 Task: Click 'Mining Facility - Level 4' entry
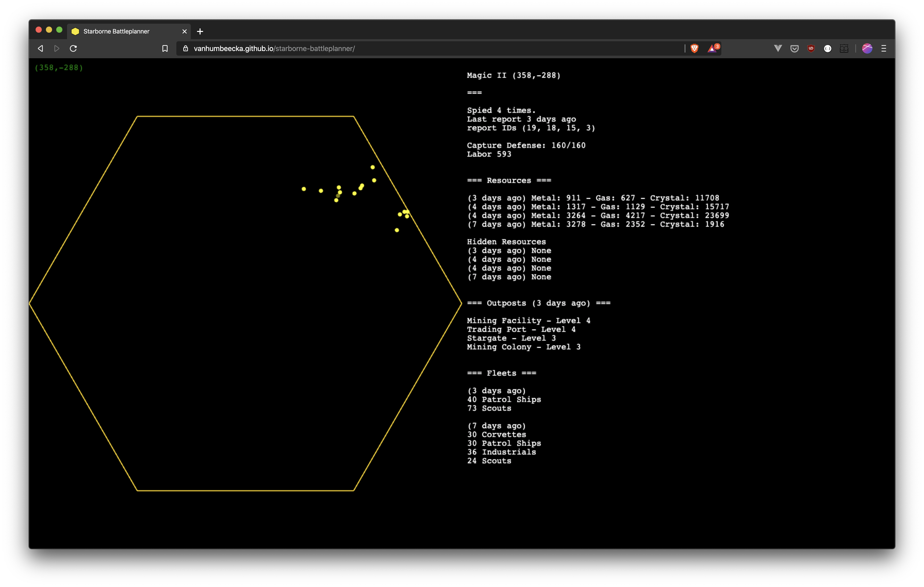pos(528,321)
